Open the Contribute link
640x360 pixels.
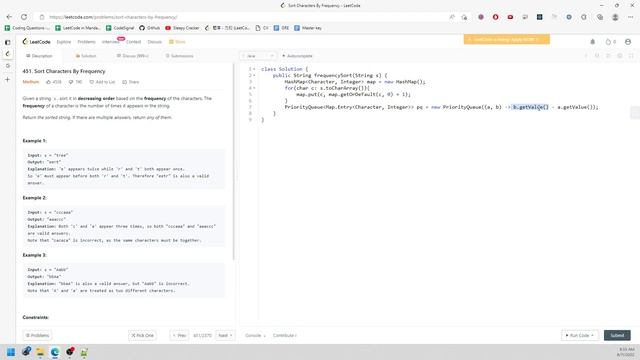[284, 336]
